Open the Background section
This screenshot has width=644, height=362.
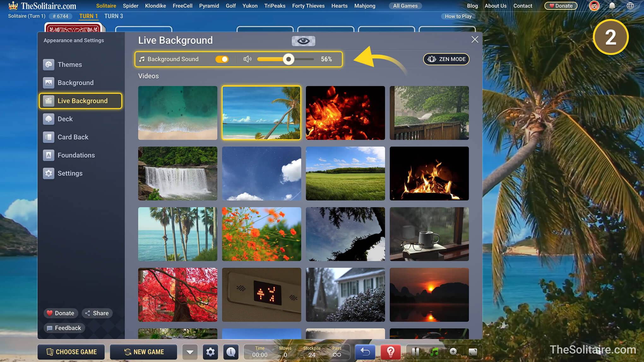coord(68,83)
